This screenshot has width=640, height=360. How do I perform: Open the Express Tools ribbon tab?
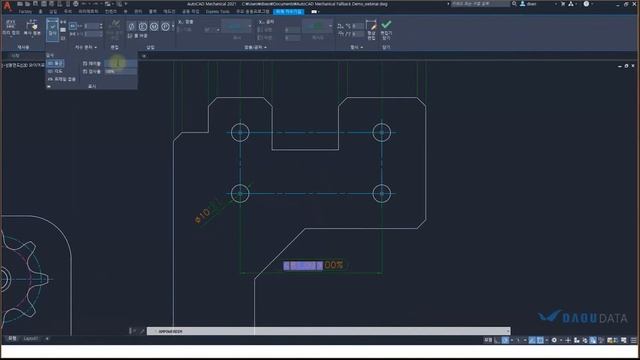(x=217, y=12)
